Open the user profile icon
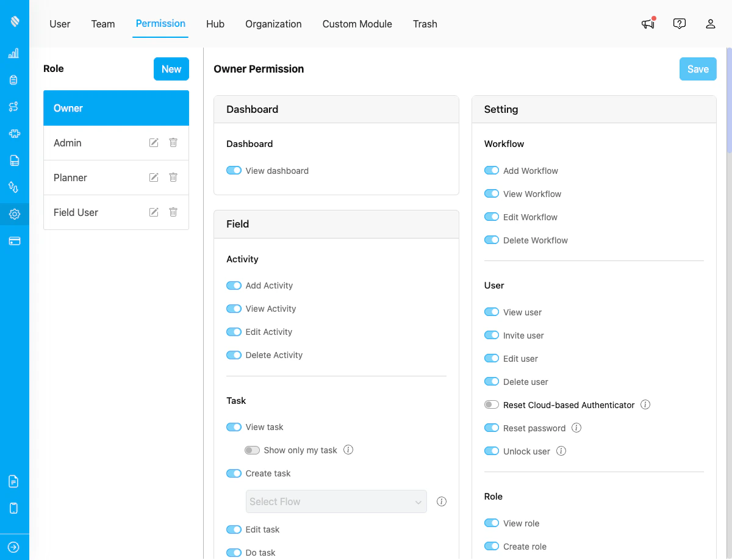732x560 pixels. tap(711, 24)
